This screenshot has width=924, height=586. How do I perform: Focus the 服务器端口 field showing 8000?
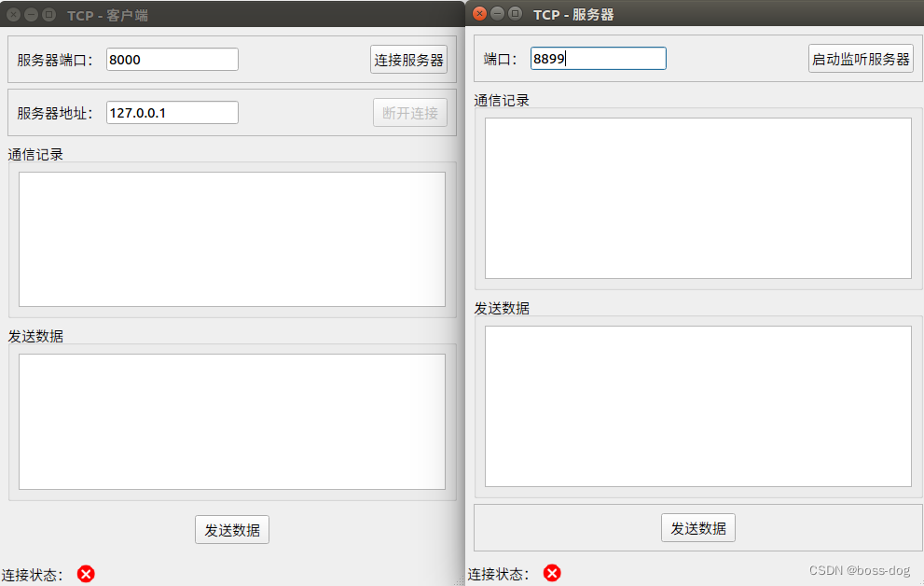click(172, 60)
